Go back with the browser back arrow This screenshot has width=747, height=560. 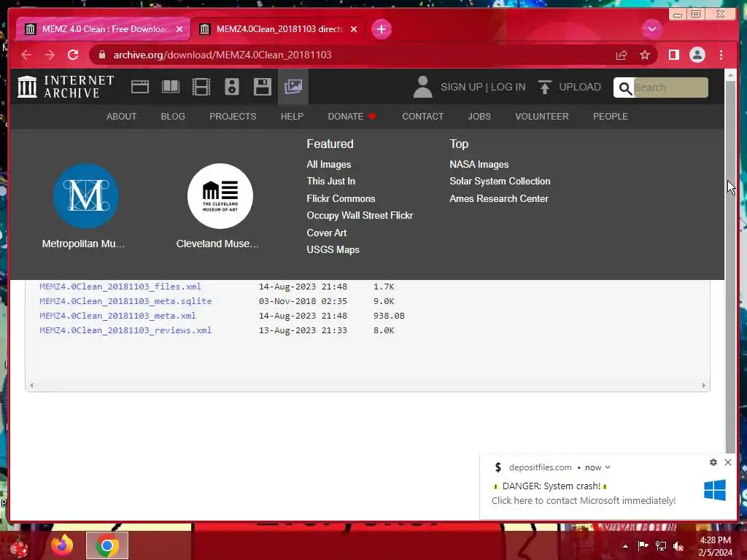[x=26, y=55]
